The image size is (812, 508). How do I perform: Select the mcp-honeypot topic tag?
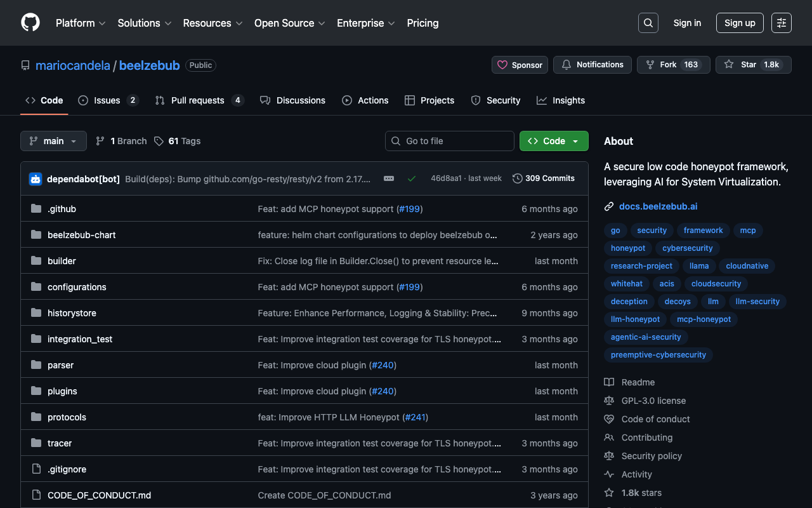tap(704, 319)
